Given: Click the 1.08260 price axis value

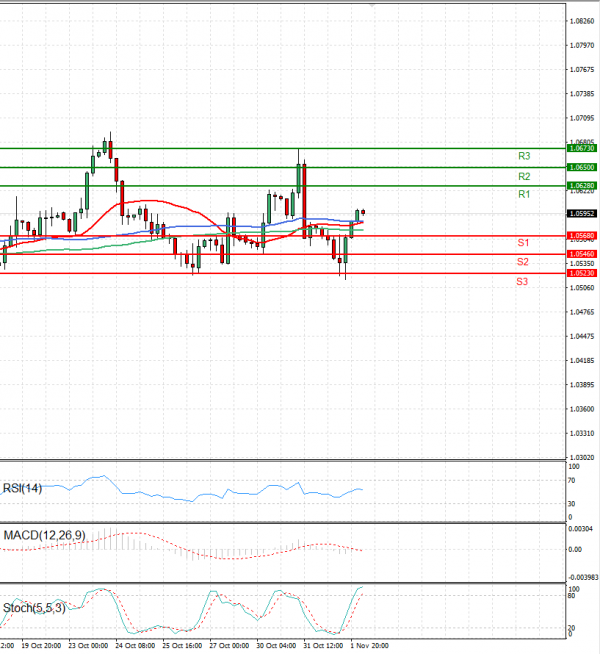Looking at the screenshot, I should tap(582, 21).
